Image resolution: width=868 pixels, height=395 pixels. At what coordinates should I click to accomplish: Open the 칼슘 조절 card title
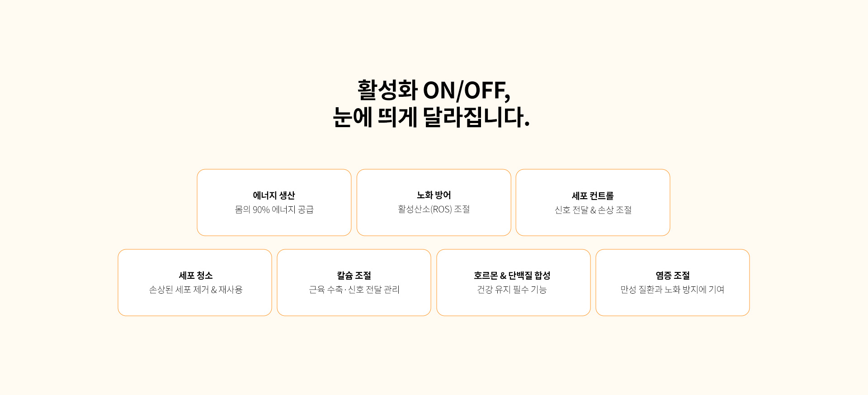(x=354, y=276)
